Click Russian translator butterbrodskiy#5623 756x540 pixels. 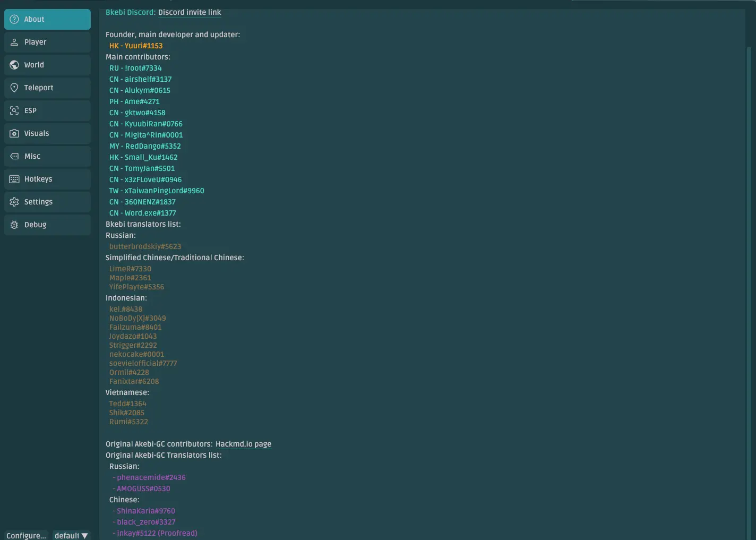tap(145, 246)
